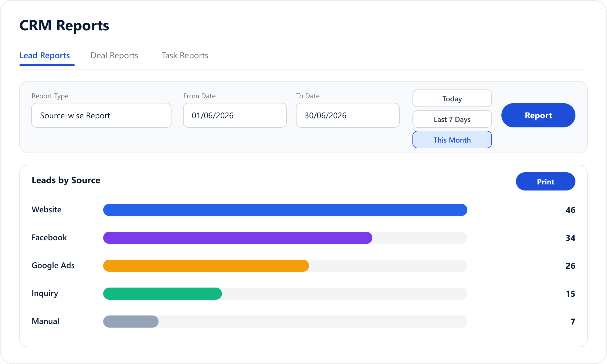Click the From Date field label
The height and width of the screenshot is (364, 607).
click(199, 96)
